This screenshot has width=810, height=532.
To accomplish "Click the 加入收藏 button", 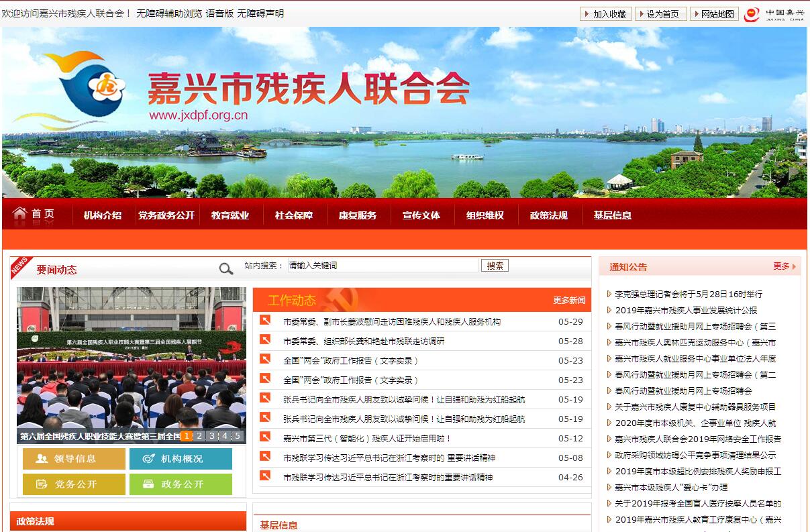I will [x=605, y=14].
